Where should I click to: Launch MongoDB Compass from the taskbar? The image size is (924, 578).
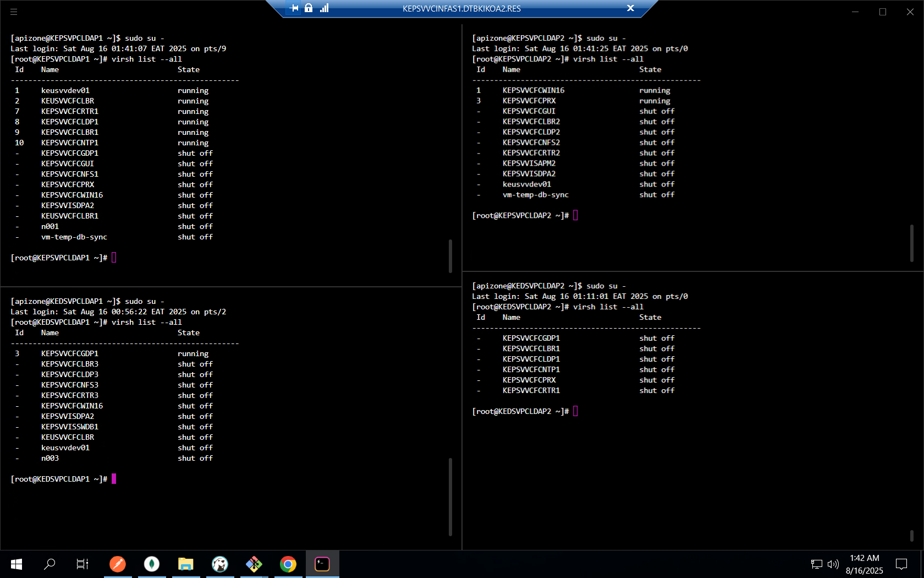[x=151, y=564]
